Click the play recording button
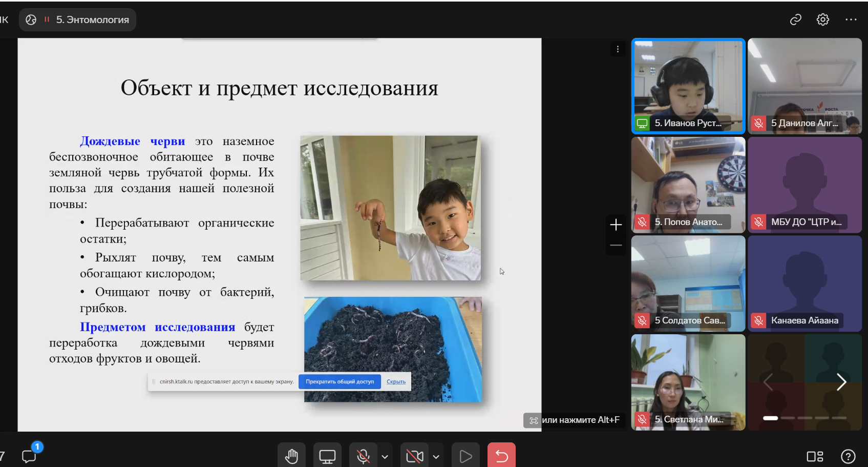The height and width of the screenshot is (467, 868). click(465, 456)
